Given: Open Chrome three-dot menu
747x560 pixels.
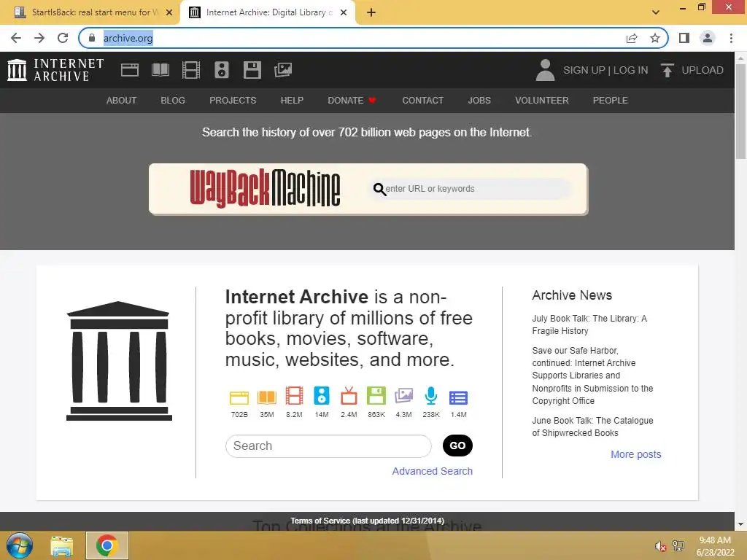Looking at the screenshot, I should pos(731,38).
